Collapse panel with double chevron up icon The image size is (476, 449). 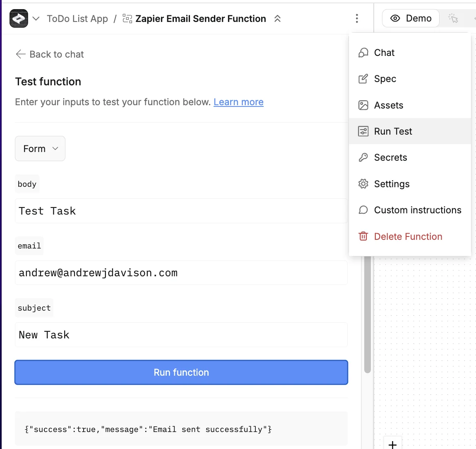pyautogui.click(x=277, y=19)
